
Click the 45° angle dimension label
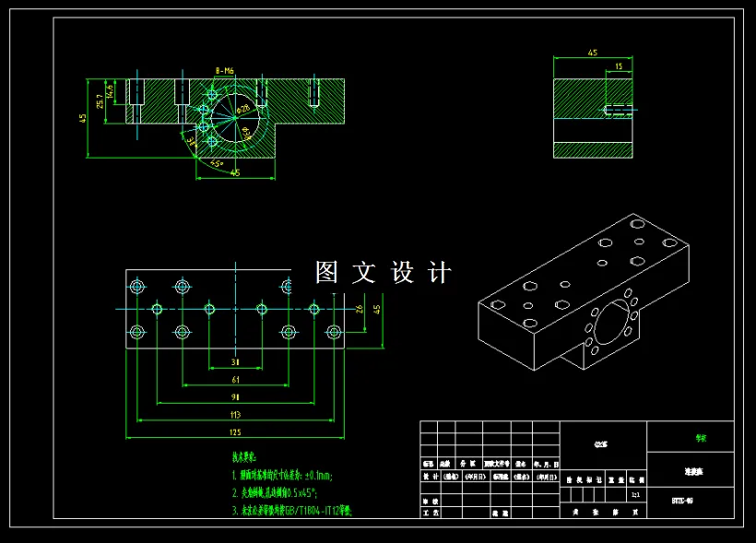coord(217,163)
